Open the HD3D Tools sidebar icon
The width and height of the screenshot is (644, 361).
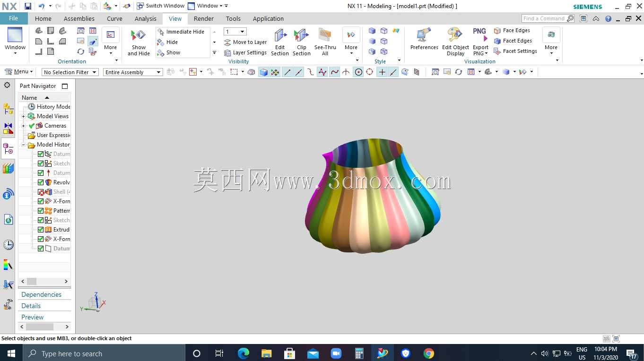click(8, 194)
